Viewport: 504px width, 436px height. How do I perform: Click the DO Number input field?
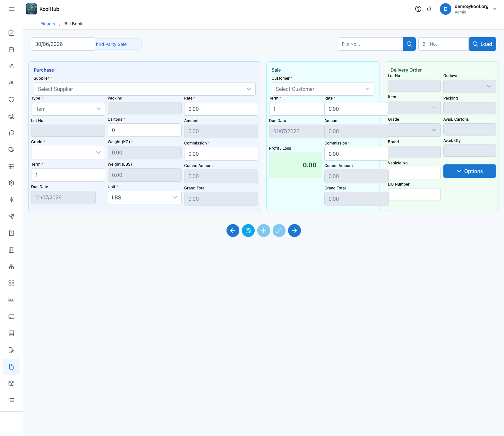414,194
